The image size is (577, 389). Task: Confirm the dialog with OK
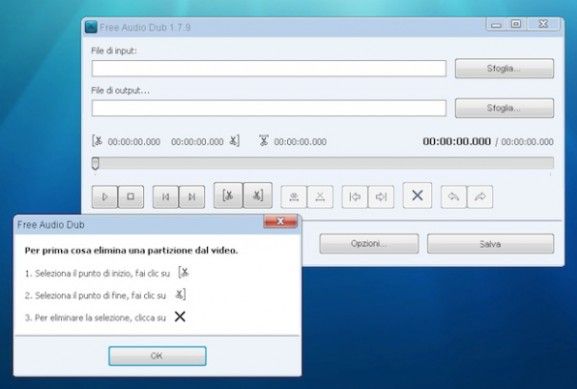click(157, 356)
